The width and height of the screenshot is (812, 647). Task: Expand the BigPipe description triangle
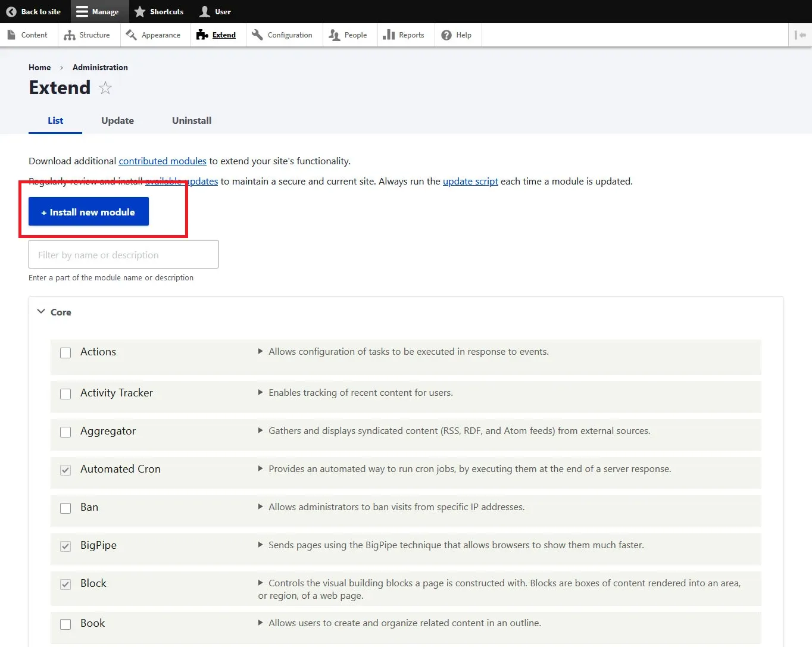point(260,545)
